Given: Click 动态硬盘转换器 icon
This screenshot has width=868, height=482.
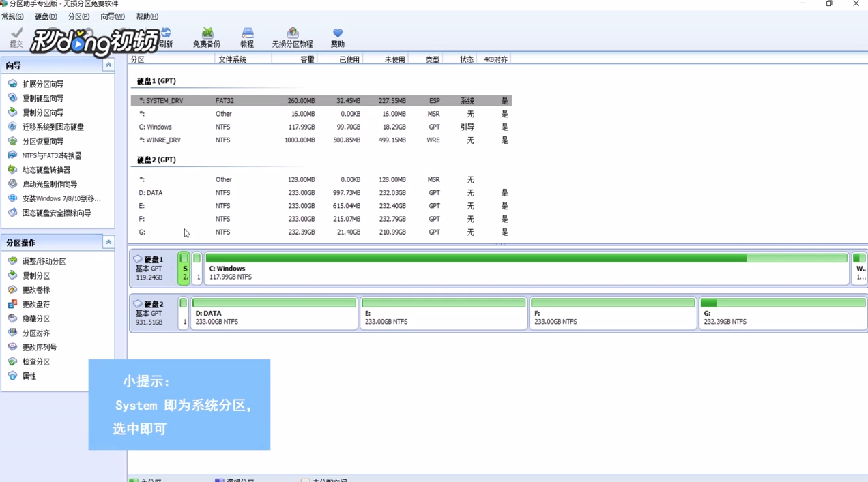Looking at the screenshot, I should (12, 170).
